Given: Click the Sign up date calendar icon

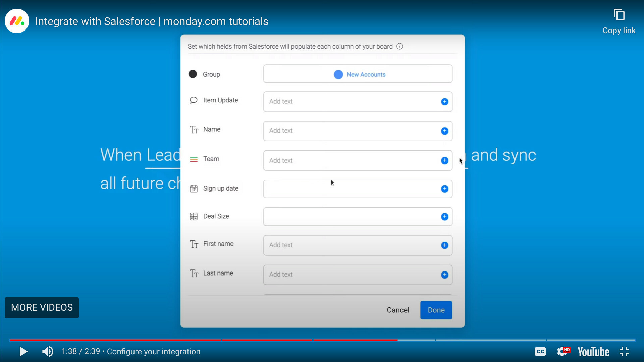Looking at the screenshot, I should pos(194,189).
